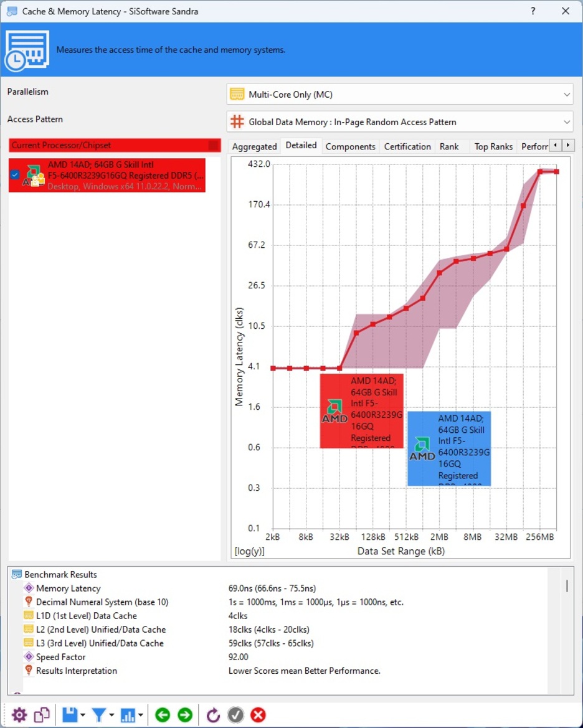Click the icon beside Decimal Numeral System
This screenshot has height=728, width=583.
click(29, 602)
